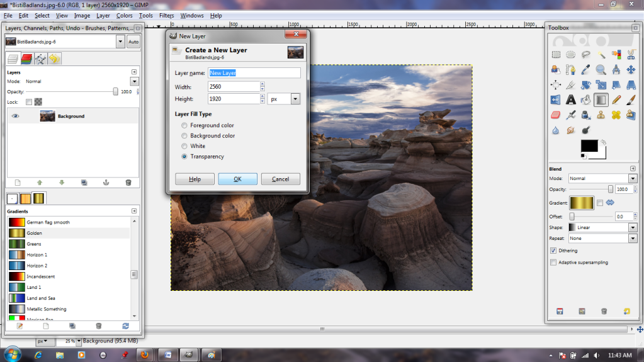Screen dimensions: 644x362
Task: Open the Select menu
Action: [42, 16]
